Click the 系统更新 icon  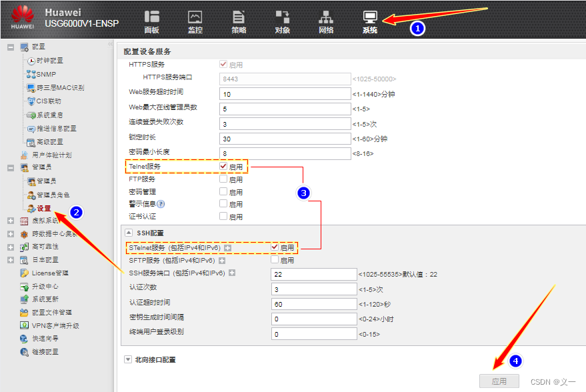click(24, 299)
